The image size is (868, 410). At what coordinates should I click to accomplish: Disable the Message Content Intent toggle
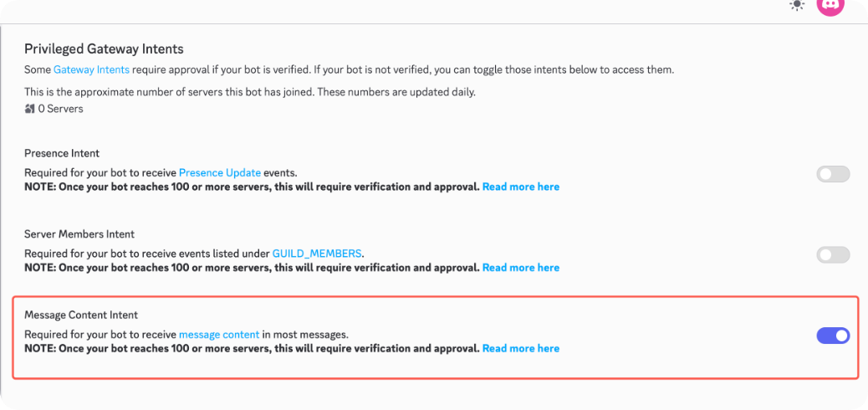[833, 336]
